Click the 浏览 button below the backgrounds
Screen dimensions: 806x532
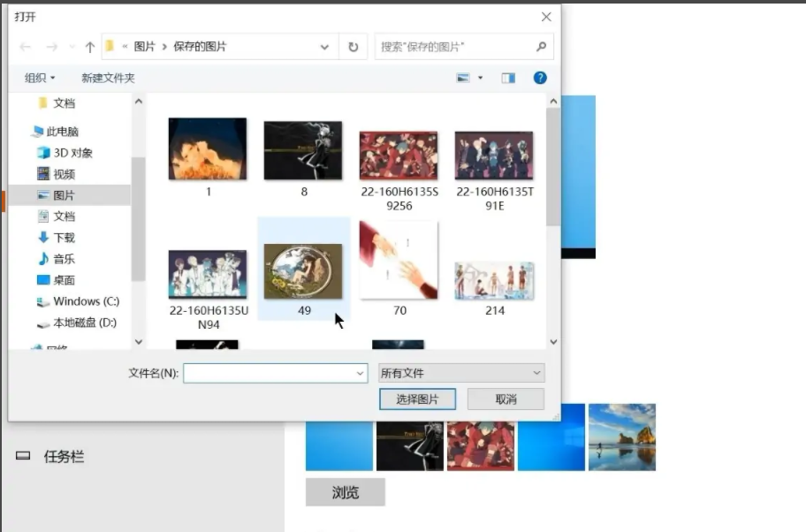(345, 492)
